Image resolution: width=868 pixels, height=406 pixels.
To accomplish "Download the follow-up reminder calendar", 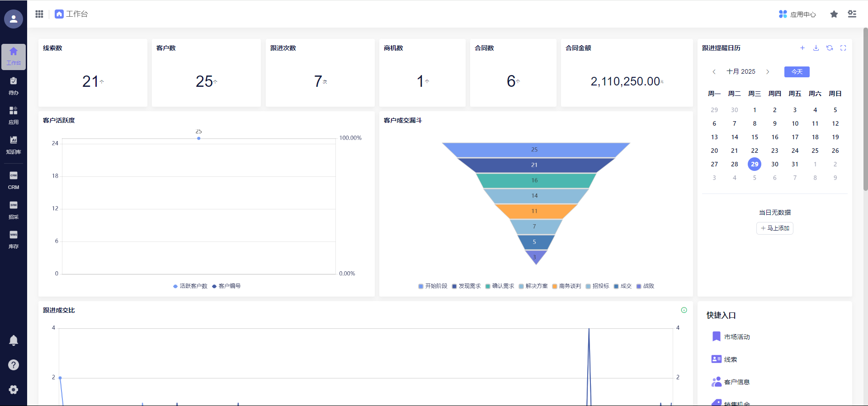I will [816, 48].
